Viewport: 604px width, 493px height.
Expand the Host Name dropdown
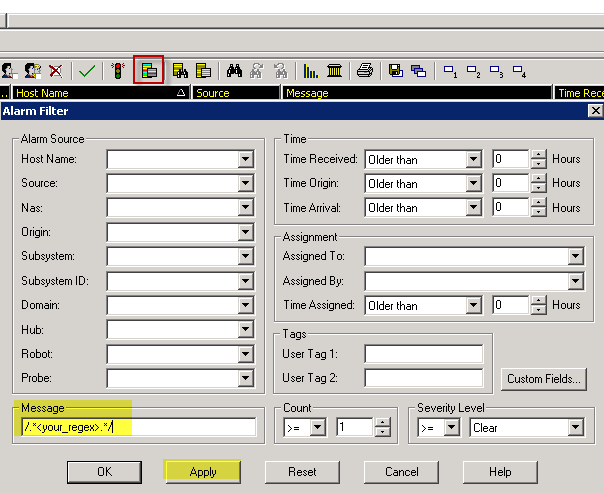[245, 159]
